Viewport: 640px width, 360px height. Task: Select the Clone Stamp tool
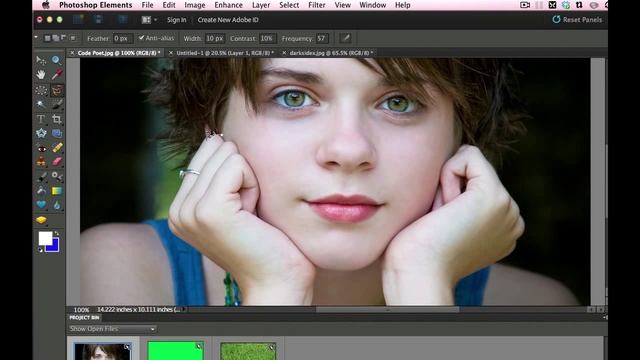41,162
